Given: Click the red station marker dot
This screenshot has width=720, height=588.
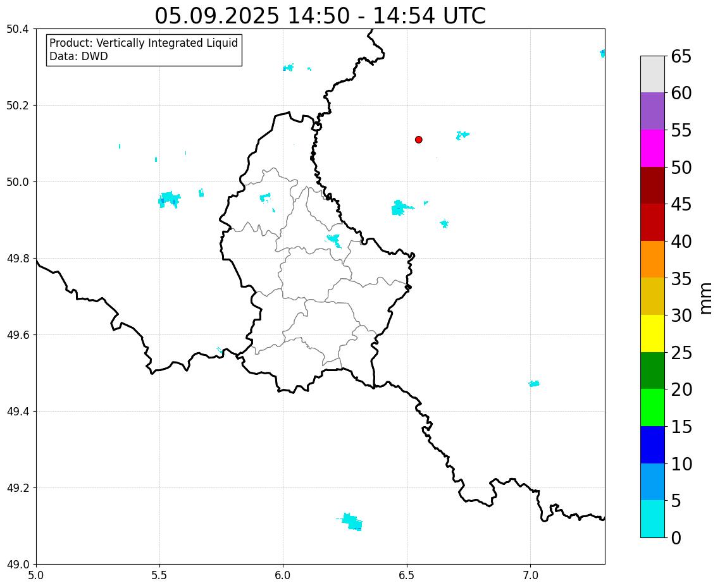Looking at the screenshot, I should 418,140.
